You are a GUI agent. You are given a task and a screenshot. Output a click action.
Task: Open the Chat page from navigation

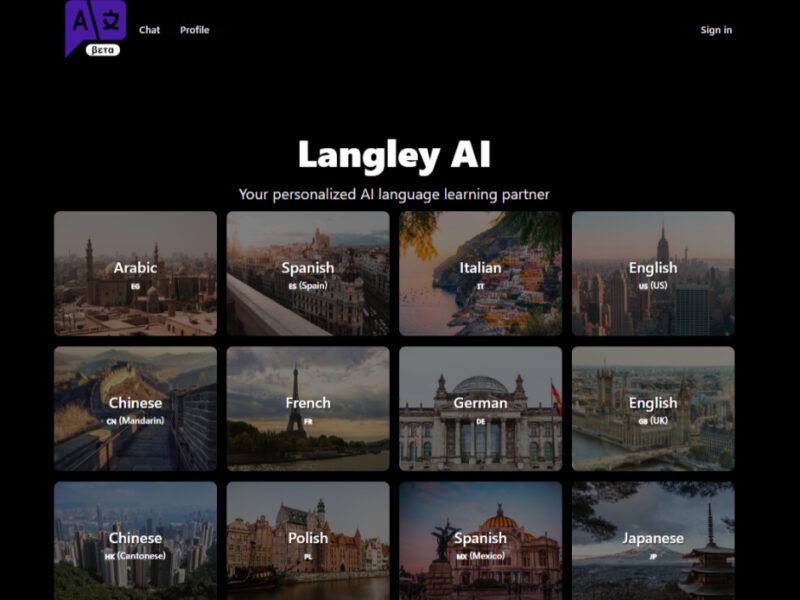(149, 30)
